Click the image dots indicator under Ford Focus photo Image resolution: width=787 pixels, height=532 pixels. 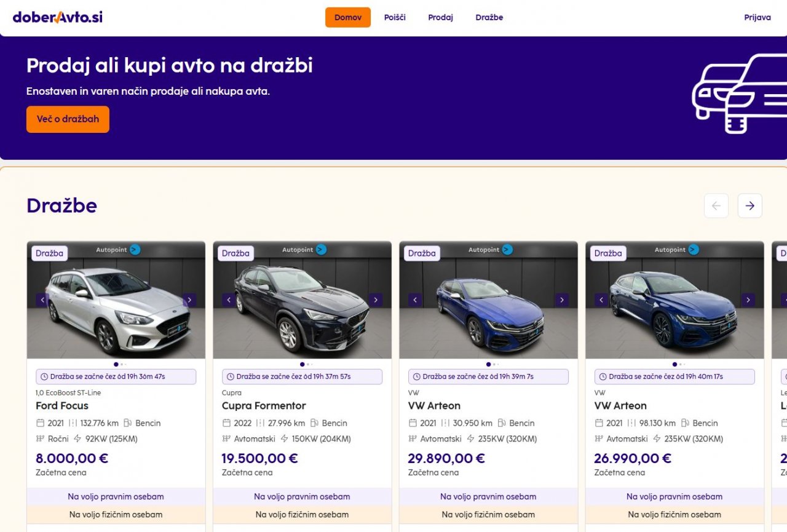point(120,364)
